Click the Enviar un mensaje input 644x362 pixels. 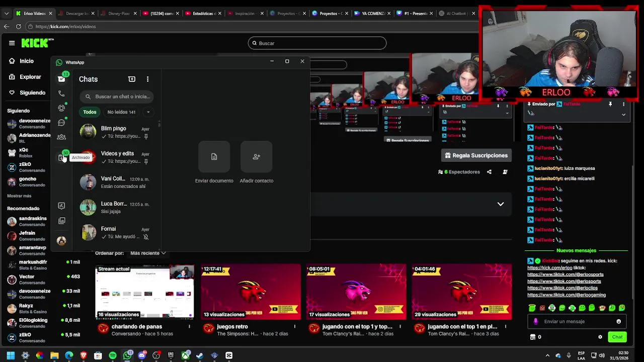[577, 321]
